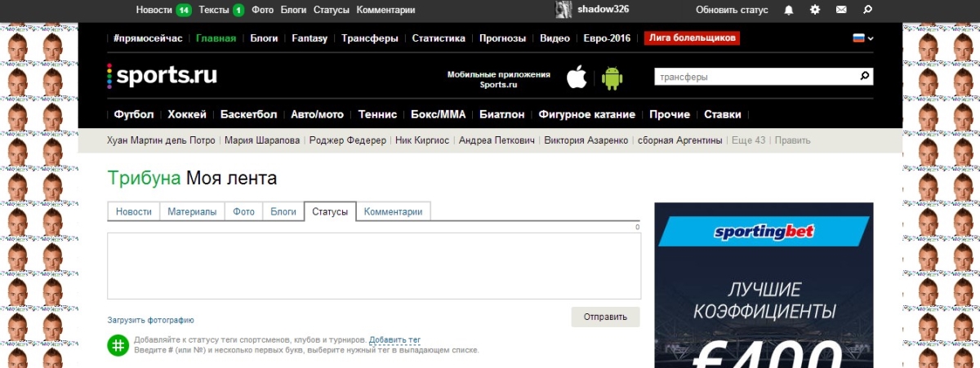Open Ставки category
The height and width of the screenshot is (368, 980).
pos(723,114)
